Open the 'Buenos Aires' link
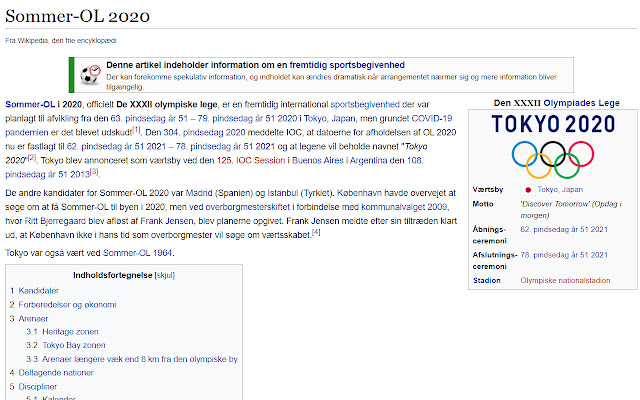The width and height of the screenshot is (640, 400). pos(318,160)
